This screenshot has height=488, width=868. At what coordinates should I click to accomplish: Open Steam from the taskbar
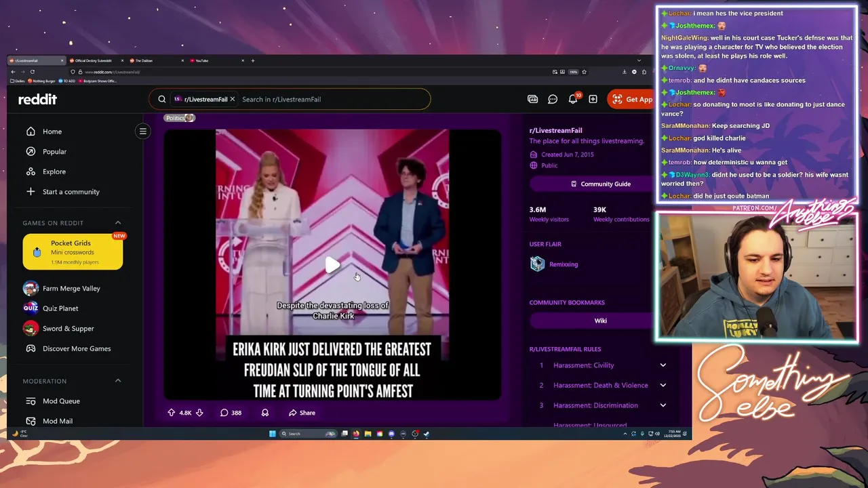click(427, 434)
